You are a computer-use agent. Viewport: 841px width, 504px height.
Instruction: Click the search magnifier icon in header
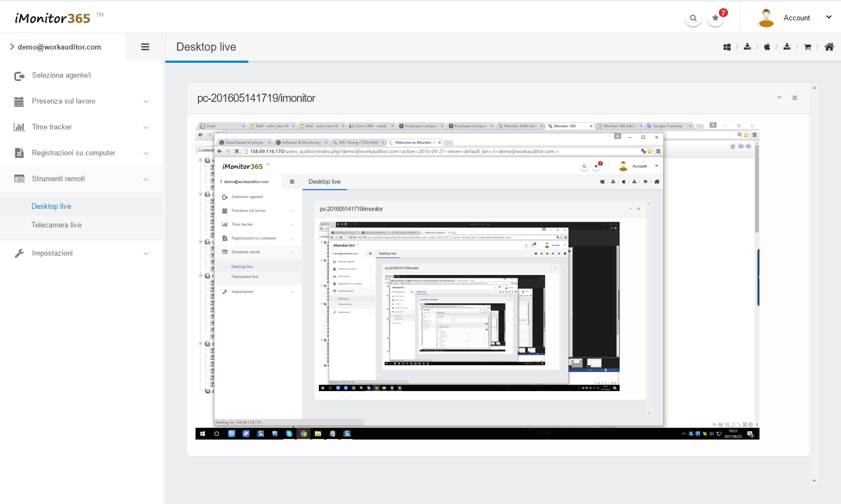(x=693, y=18)
